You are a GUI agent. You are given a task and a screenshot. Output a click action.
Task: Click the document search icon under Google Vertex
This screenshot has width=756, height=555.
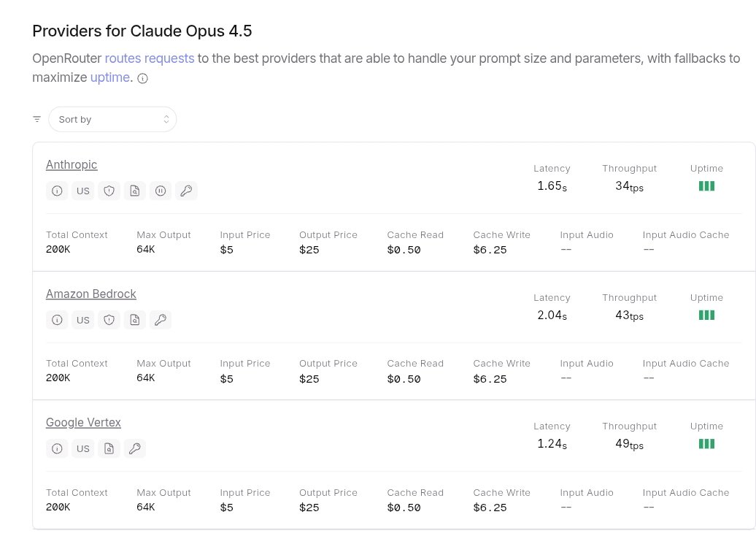(109, 448)
